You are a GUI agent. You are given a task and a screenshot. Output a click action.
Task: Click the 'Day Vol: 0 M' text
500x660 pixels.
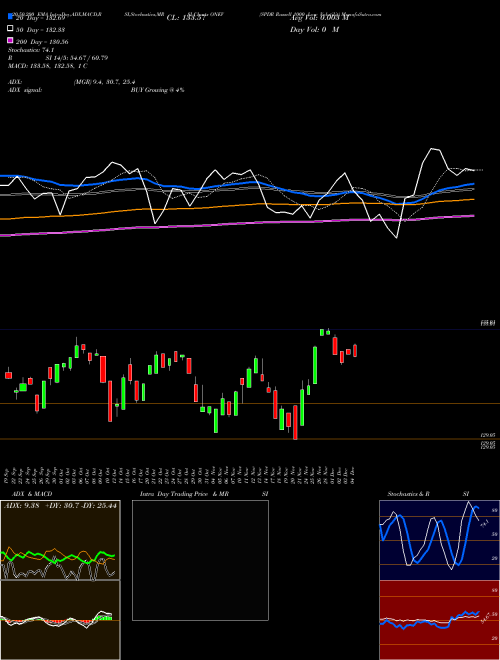coord(314,29)
